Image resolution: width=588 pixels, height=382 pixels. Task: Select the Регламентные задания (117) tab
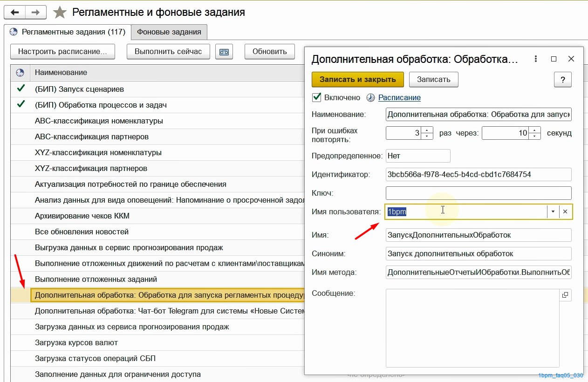point(68,32)
